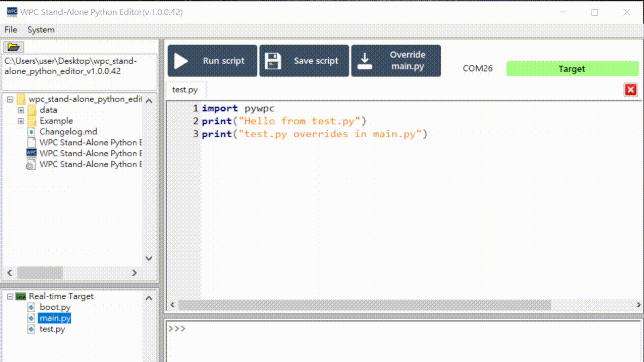Switch to the test.py tab
The height and width of the screenshot is (362, 644).
(x=185, y=90)
